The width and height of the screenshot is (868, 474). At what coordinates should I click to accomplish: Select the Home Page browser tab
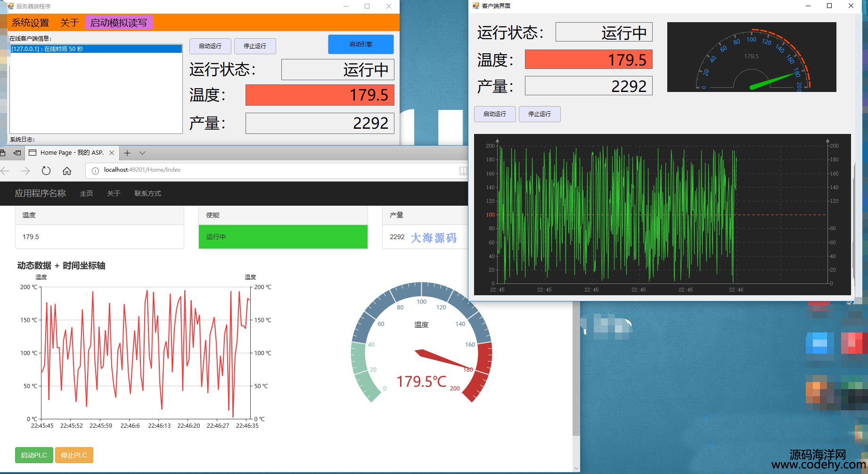pyautogui.click(x=72, y=153)
